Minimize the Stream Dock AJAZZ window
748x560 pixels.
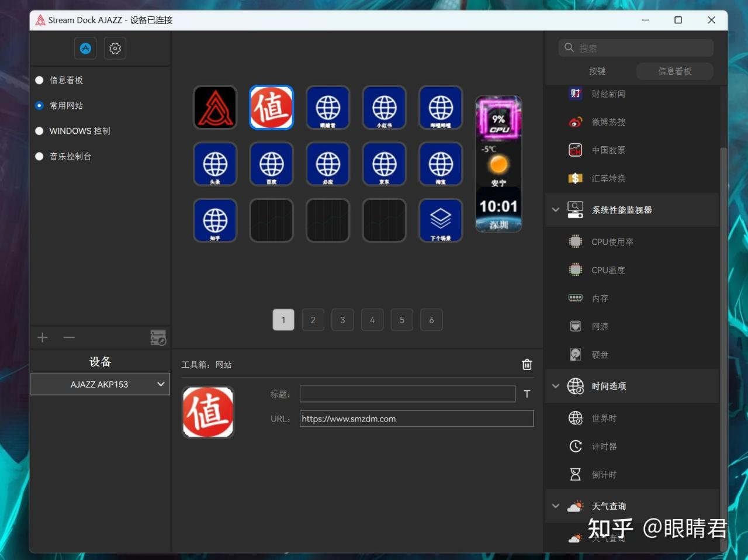[x=646, y=20]
